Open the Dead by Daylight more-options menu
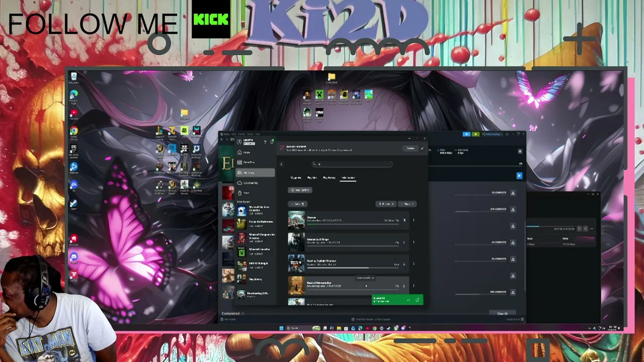The image size is (644, 362). pyautogui.click(x=414, y=264)
